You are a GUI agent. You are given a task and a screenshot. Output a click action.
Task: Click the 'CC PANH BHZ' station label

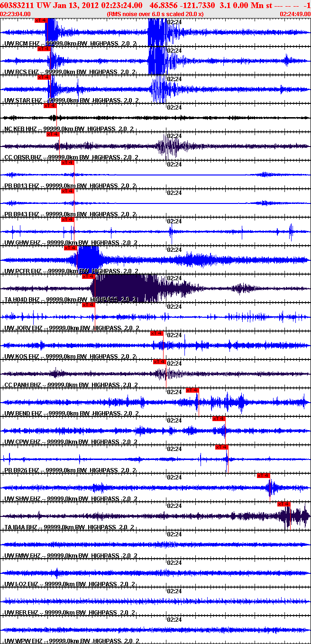pyautogui.click(x=24, y=385)
